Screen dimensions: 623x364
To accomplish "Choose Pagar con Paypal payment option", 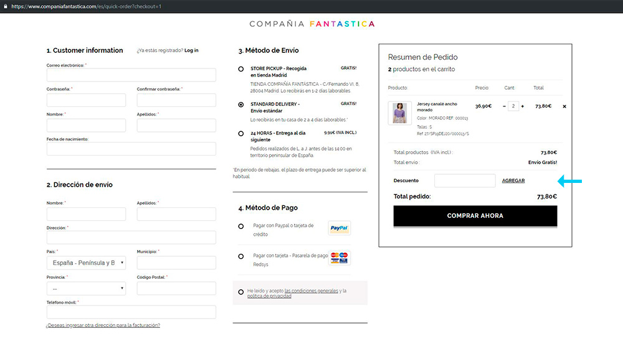I will click(240, 226).
